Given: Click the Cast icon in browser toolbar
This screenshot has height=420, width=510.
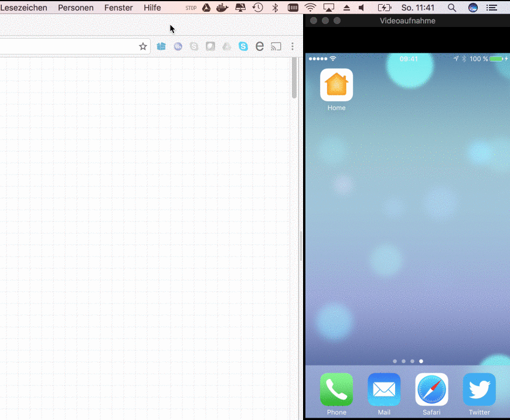Looking at the screenshot, I should pyautogui.click(x=276, y=46).
